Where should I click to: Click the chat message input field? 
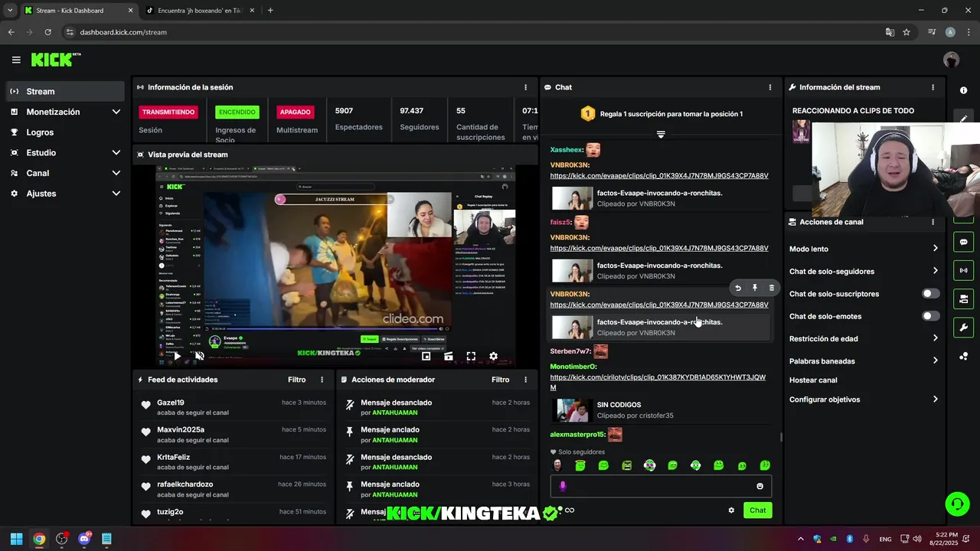tap(661, 486)
